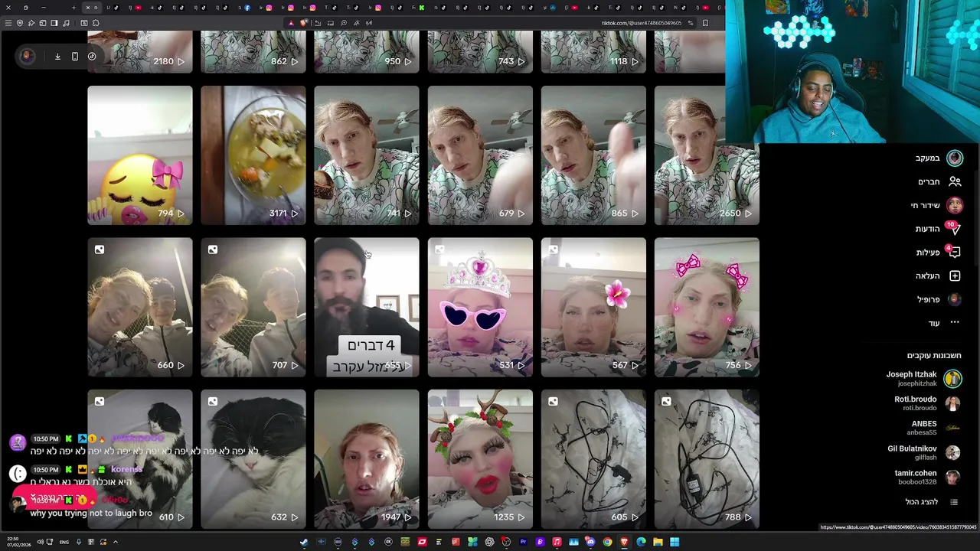
Task: Click the phone icon in floating bar
Action: tap(74, 56)
